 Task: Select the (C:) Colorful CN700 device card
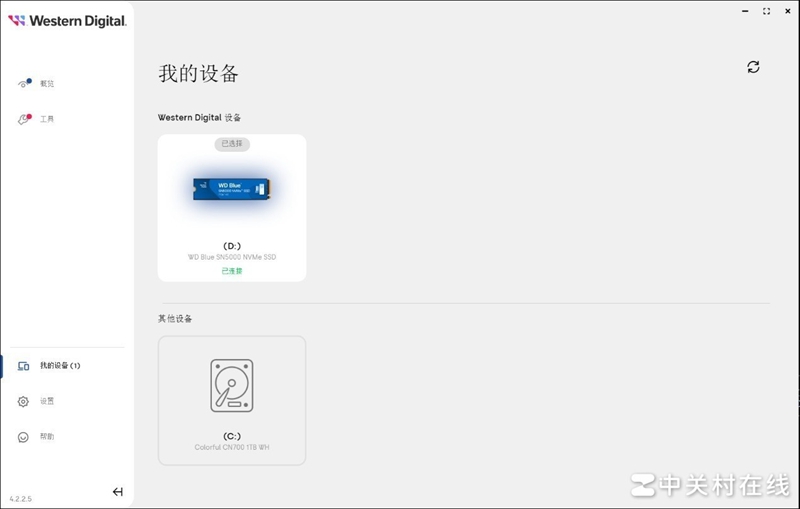pyautogui.click(x=232, y=400)
